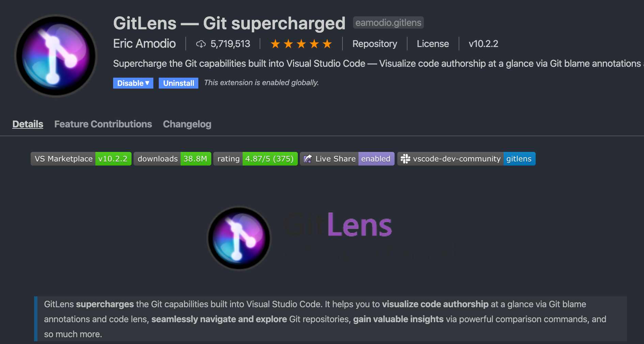Screen dimensions: 644x344
Task: Open version options for v10.2.2
Action: 483,44
